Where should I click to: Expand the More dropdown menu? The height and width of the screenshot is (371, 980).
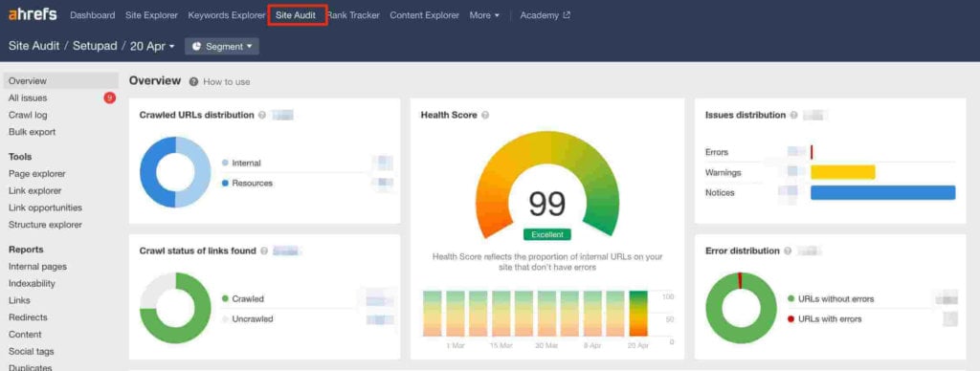[x=484, y=15]
